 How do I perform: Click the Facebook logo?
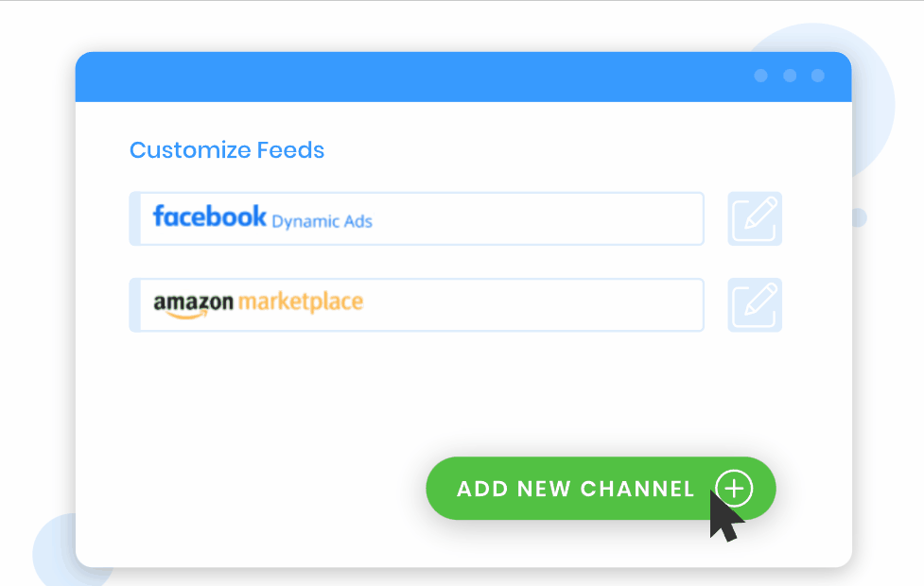tap(209, 216)
